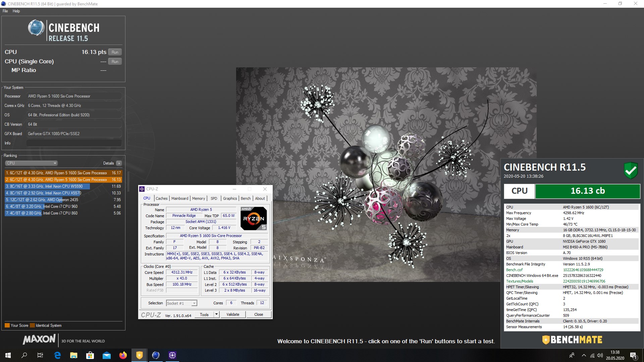The height and width of the screenshot is (362, 644).
Task: Close the CPU-Z window
Action: click(265, 189)
